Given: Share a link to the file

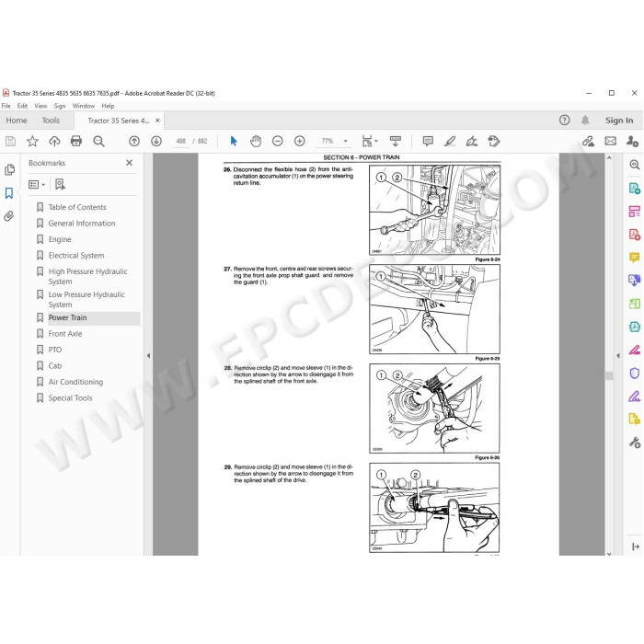Looking at the screenshot, I should tap(589, 142).
